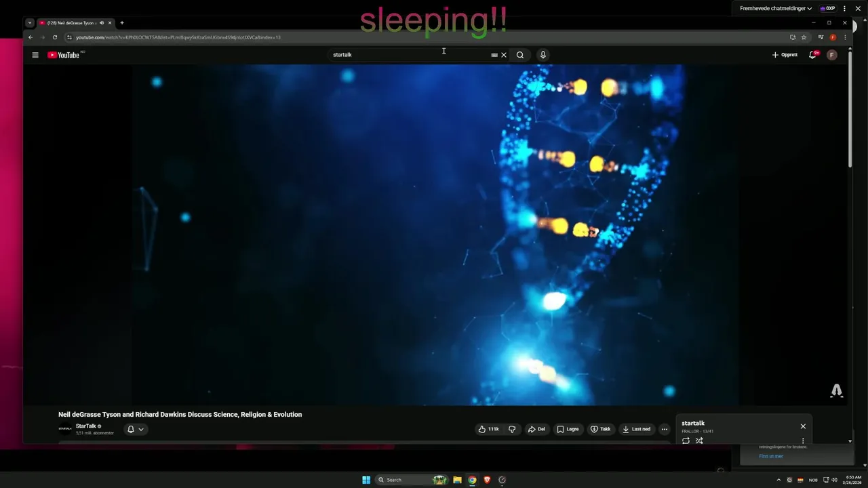Click the NOB keyboard language indicator
Viewport: 868px width, 488px height.
pos(813,480)
